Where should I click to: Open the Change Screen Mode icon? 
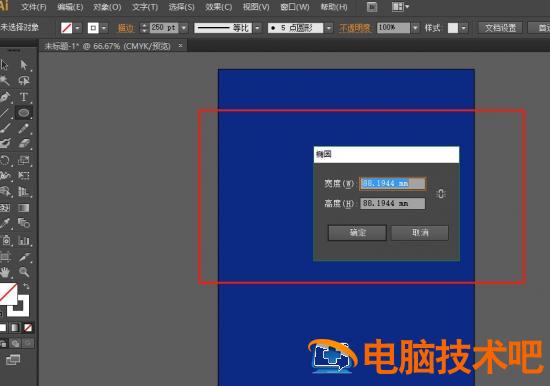point(13,359)
